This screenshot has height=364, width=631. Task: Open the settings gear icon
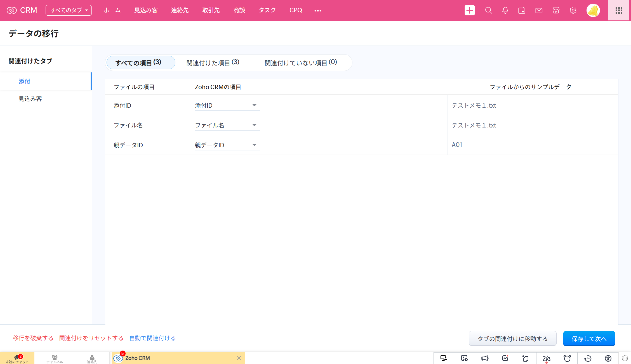[573, 10]
